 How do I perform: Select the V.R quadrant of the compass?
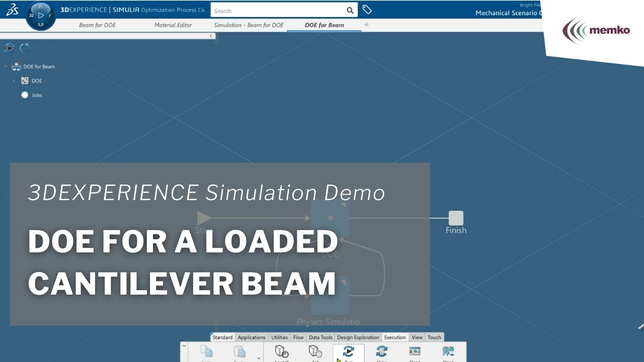pyautogui.click(x=41, y=24)
